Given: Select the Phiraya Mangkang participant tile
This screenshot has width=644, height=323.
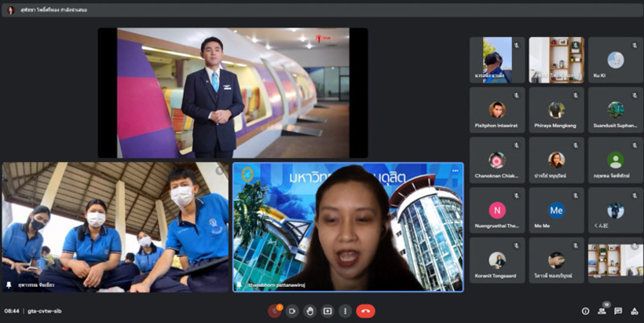Looking at the screenshot, I should (556, 110).
